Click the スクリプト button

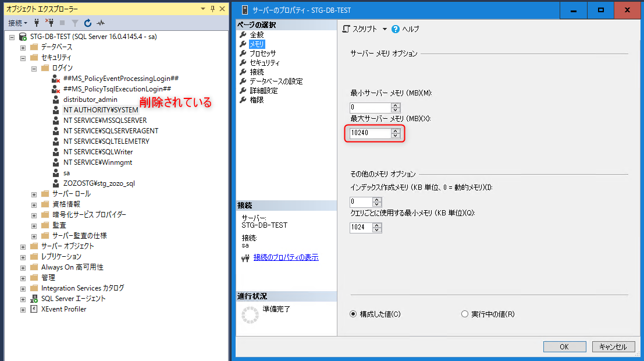(x=360, y=29)
